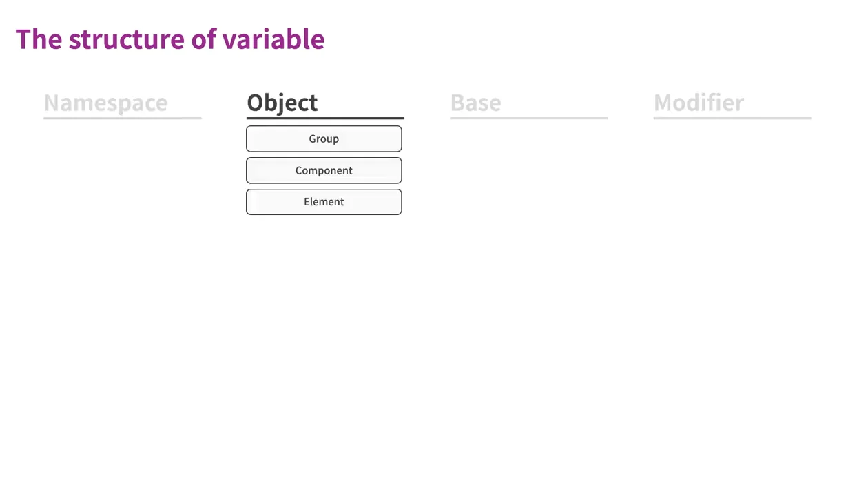This screenshot has width=868, height=492.
Task: Select the grayed-out Modifier text
Action: tap(699, 103)
